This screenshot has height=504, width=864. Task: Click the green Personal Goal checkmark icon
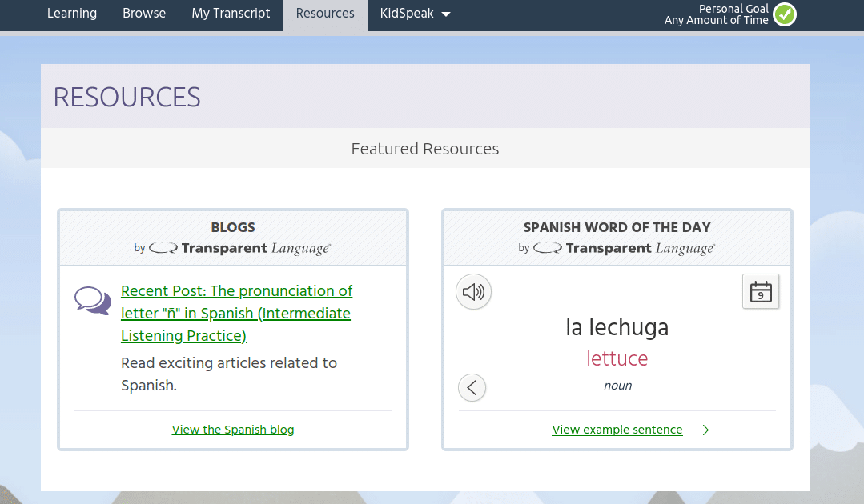785,14
